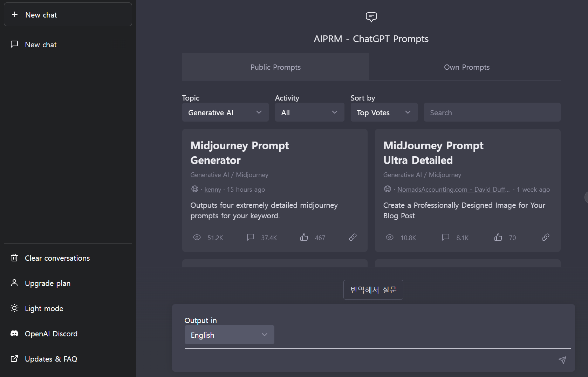Open the New chat conversation in the sidebar

coord(68,44)
